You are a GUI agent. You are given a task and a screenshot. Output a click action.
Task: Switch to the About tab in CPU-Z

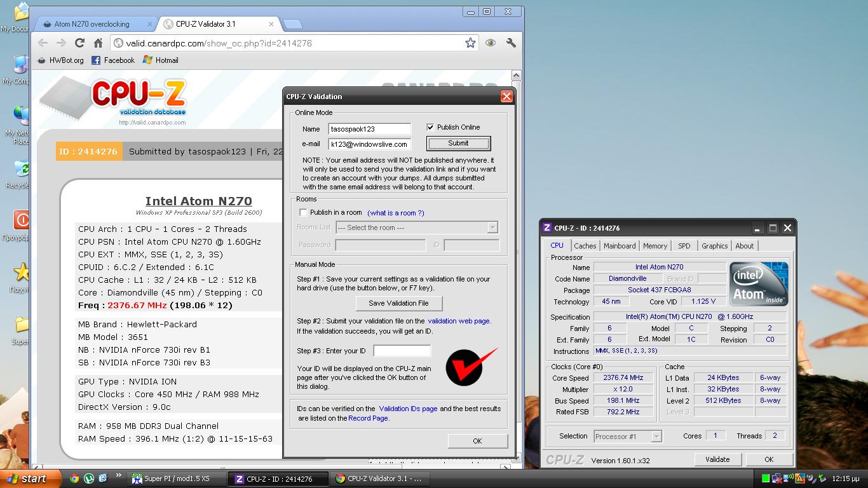745,246
